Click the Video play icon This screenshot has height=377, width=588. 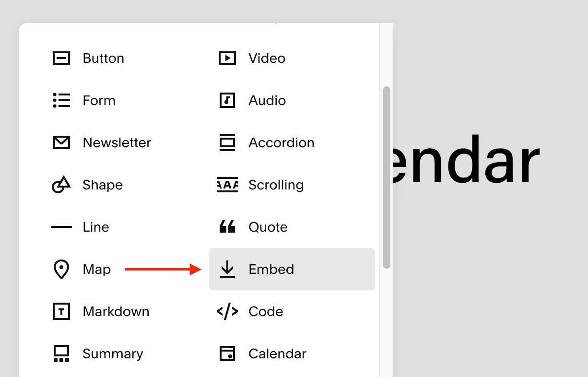tap(227, 59)
